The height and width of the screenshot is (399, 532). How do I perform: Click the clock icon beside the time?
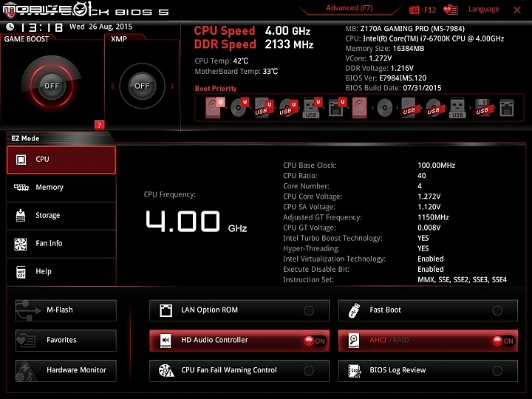10,27
